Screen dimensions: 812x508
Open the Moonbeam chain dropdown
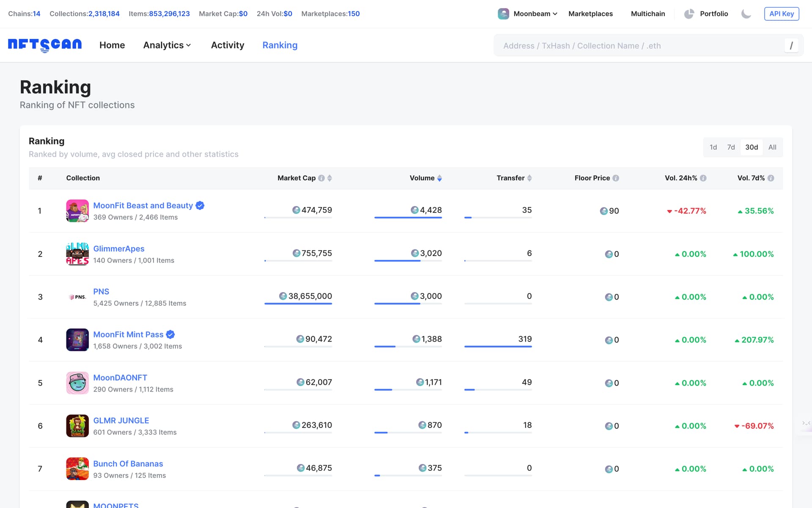(535, 14)
